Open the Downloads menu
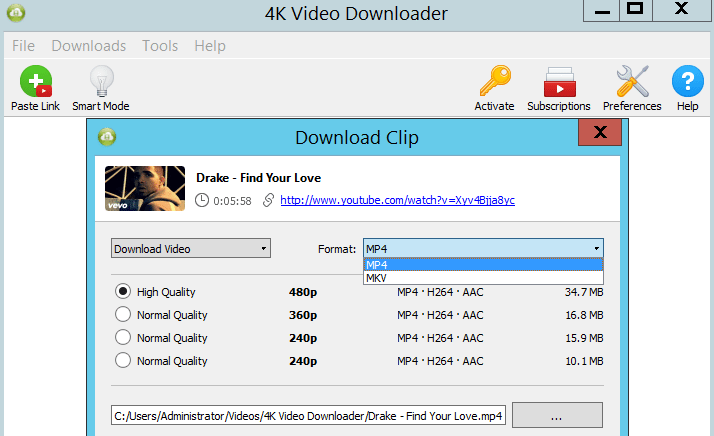This screenshot has height=436, width=714. [89, 46]
